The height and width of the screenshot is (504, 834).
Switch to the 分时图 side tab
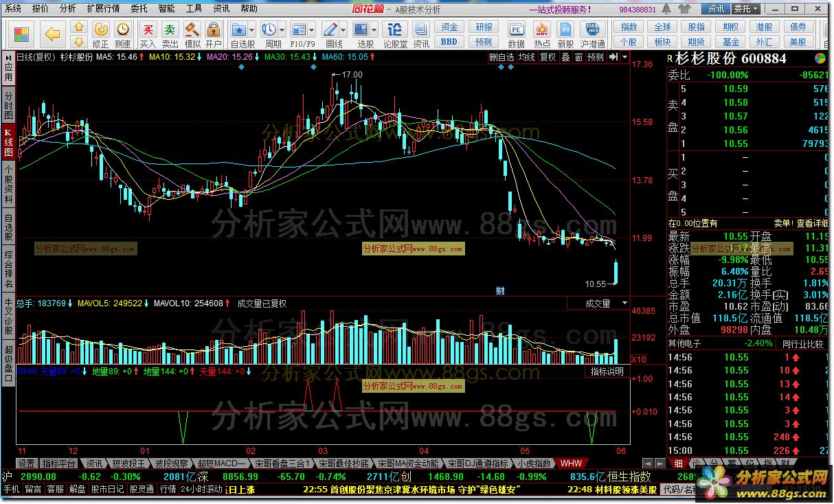coord(8,104)
